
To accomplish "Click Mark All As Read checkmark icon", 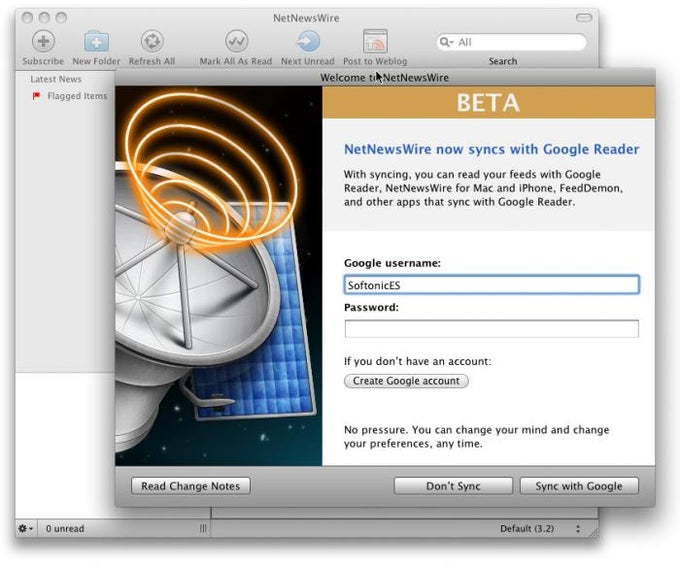I will tap(236, 41).
